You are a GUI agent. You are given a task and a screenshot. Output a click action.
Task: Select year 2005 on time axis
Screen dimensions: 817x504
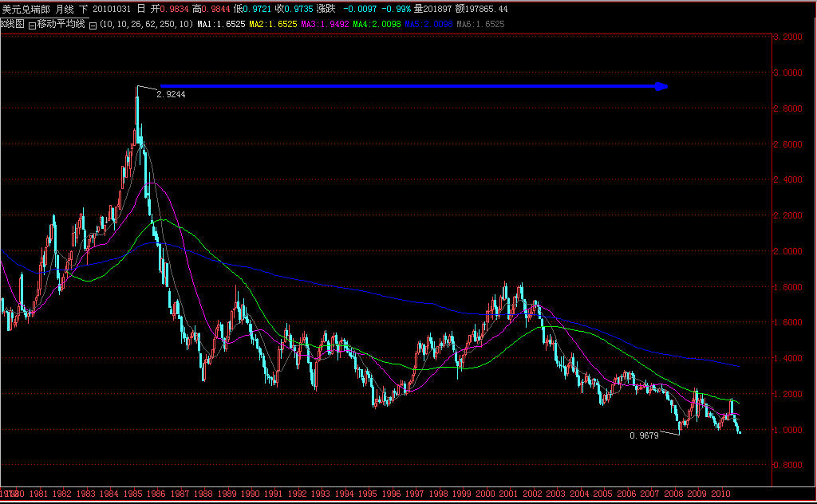(x=603, y=494)
